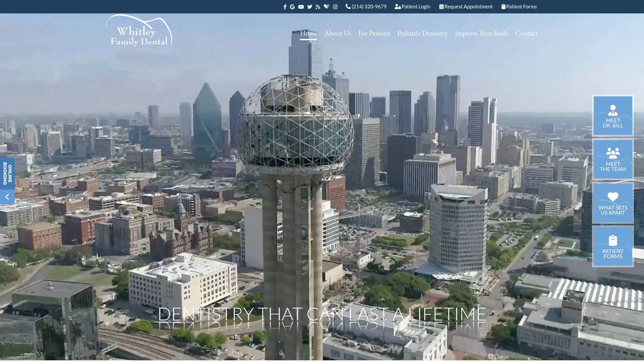Expand the About Us menu
This screenshot has height=362, width=644.
(x=337, y=33)
